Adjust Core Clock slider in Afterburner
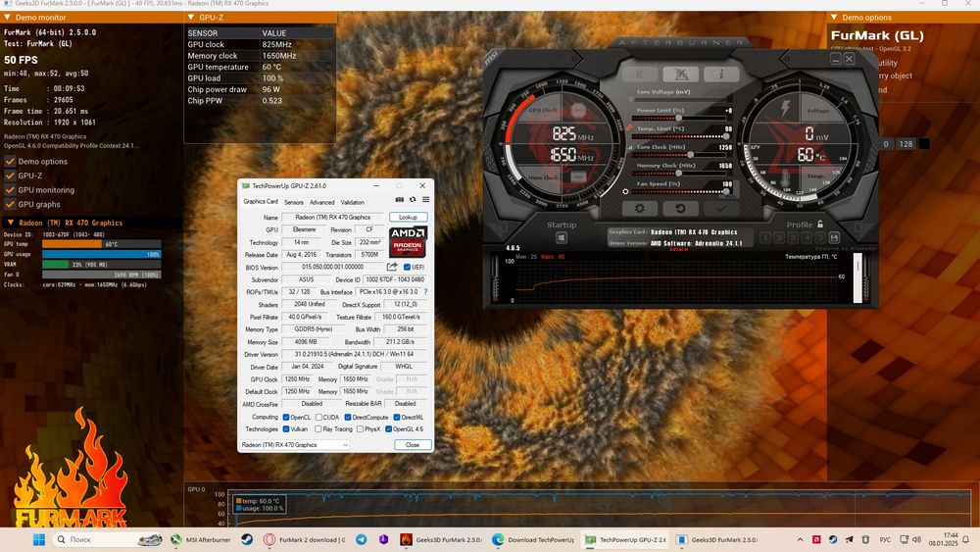The width and height of the screenshot is (980, 552). point(679,154)
